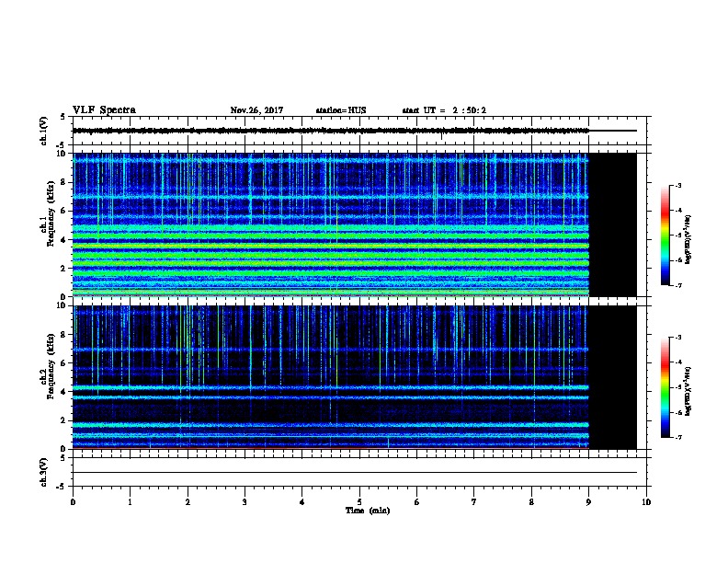The height and width of the screenshot is (563, 728).
Task: Click the ch.1 spectrogram color bar
Action: tap(665, 236)
